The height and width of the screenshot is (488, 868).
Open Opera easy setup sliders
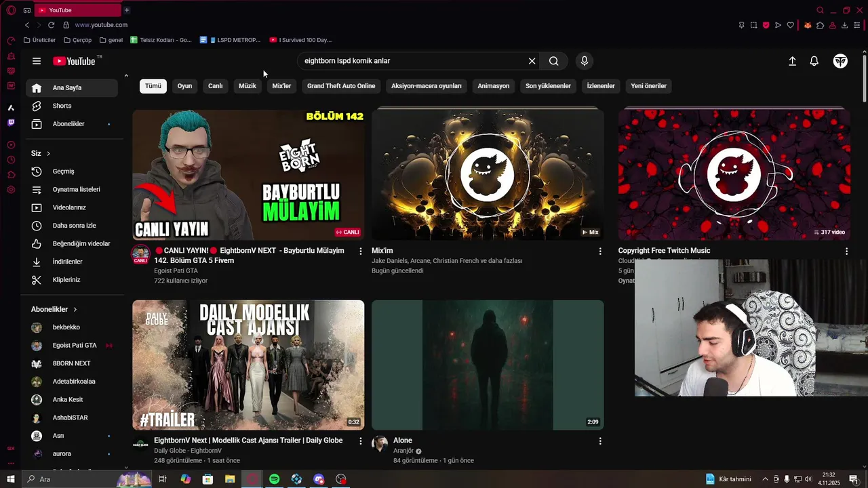click(x=859, y=25)
